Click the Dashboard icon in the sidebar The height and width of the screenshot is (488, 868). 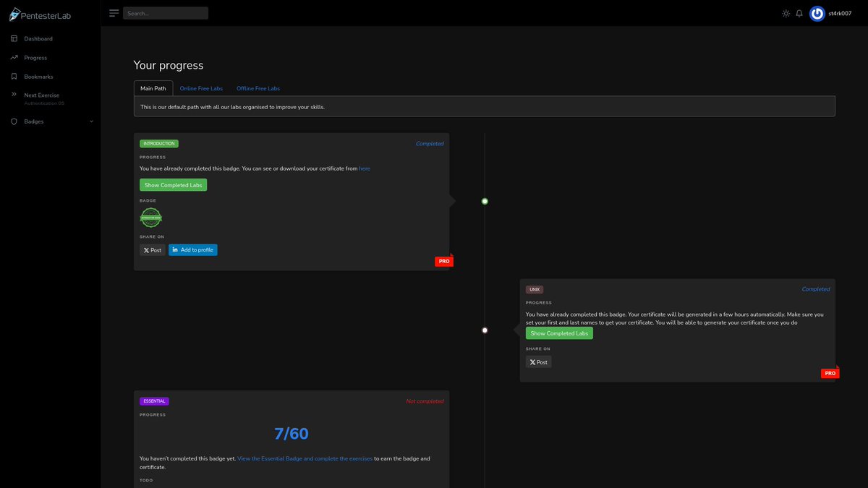(14, 38)
